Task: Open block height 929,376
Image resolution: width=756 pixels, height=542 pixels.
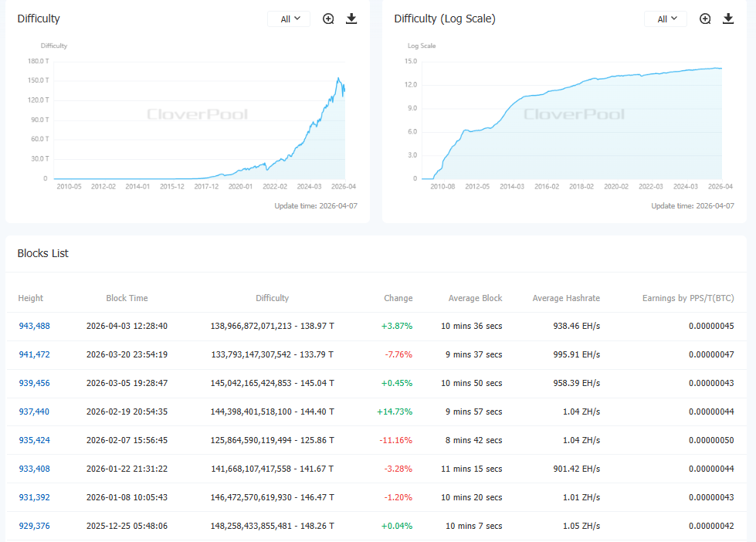Action: 34,526
